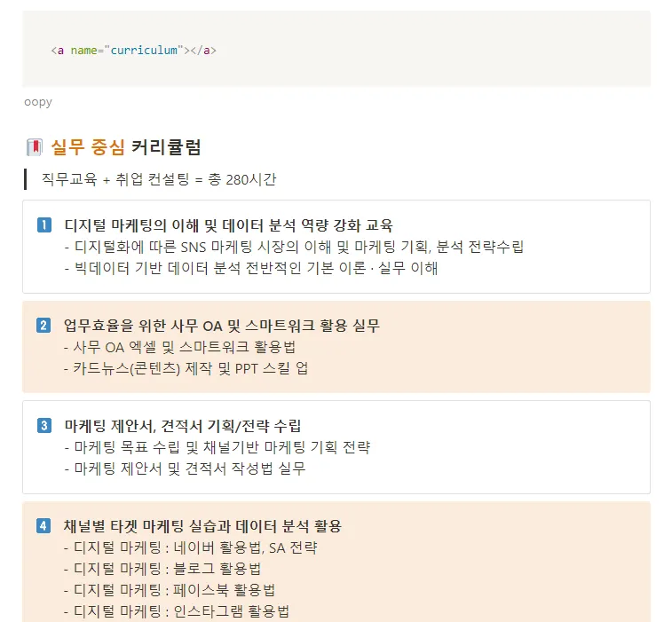Image resolution: width=672 pixels, height=622 pixels.
Task: Click the 빅데이터 기반 데이터 분석 line
Action: 250,268
